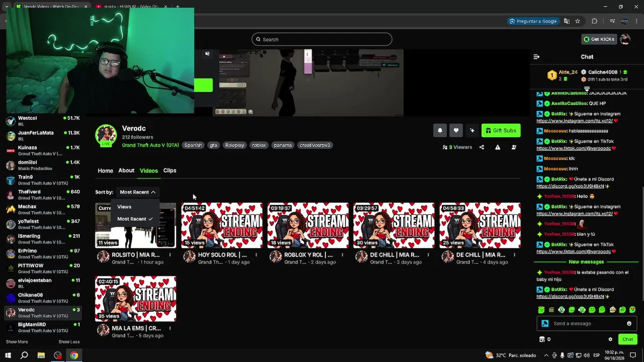Click the report warning triangle icon
Image resolution: width=644 pixels, height=362 pixels.
tap(498, 147)
